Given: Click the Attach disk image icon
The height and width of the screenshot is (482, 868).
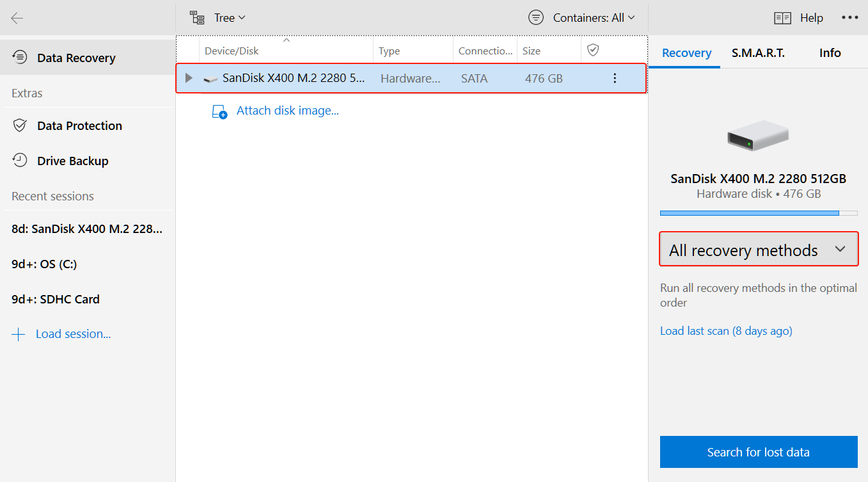Looking at the screenshot, I should click(219, 110).
